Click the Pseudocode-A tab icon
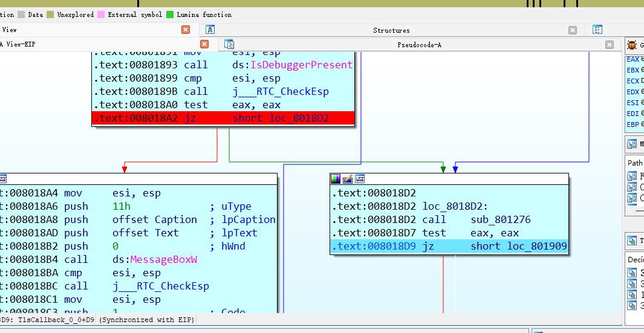 (x=229, y=44)
